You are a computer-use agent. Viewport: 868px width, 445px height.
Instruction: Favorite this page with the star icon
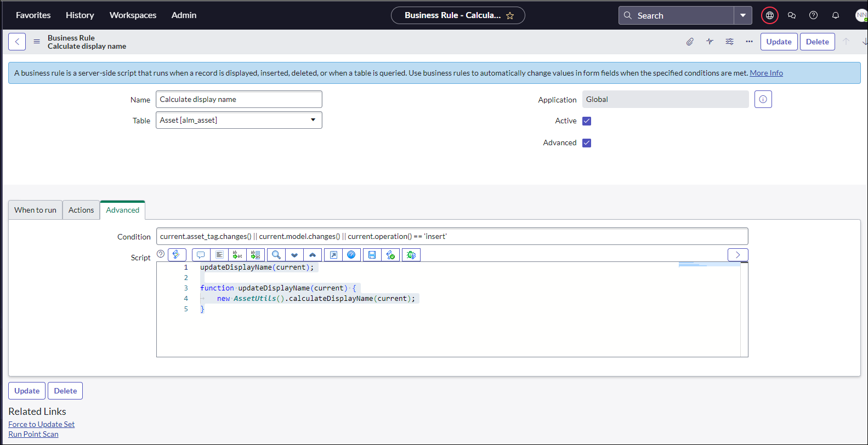(x=510, y=15)
